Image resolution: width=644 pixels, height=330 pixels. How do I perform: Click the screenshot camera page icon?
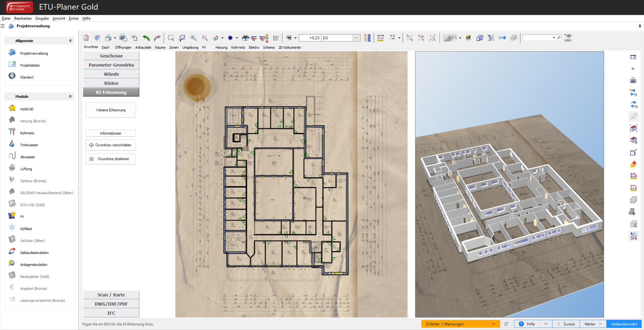tap(134, 38)
